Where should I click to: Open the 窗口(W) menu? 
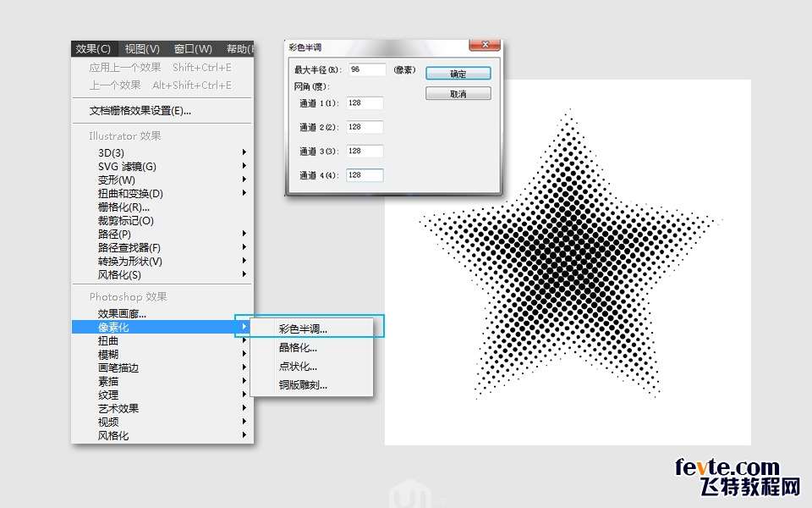(191, 49)
